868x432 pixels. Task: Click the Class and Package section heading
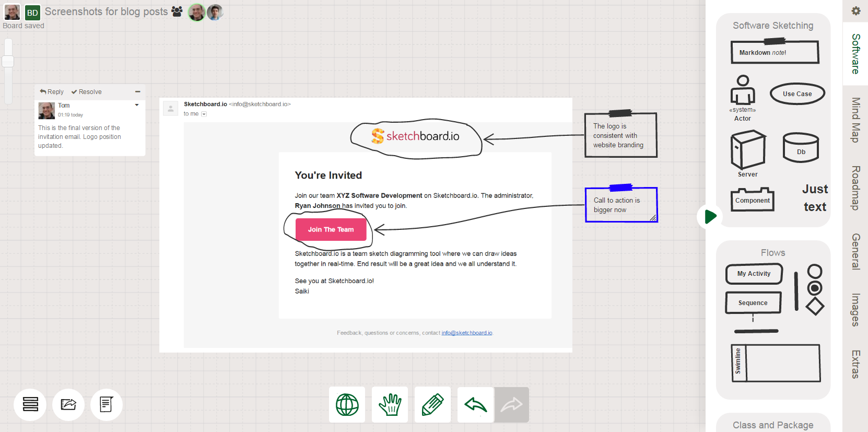773,425
